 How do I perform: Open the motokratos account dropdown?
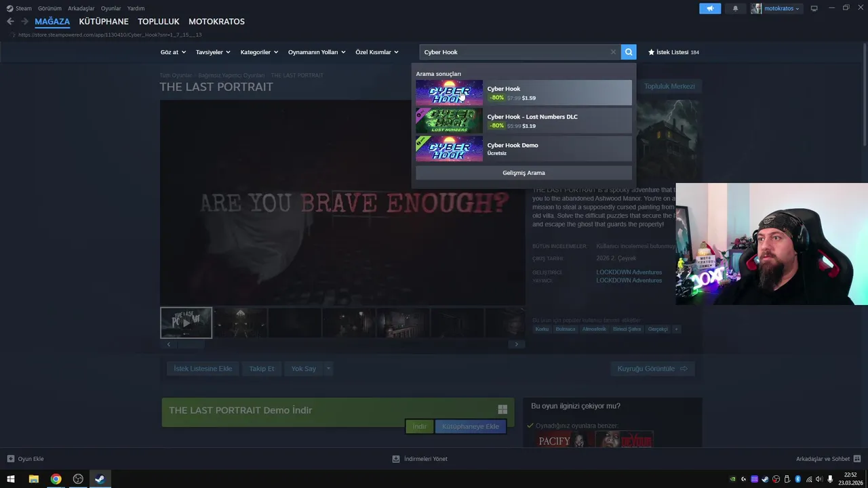pyautogui.click(x=782, y=9)
